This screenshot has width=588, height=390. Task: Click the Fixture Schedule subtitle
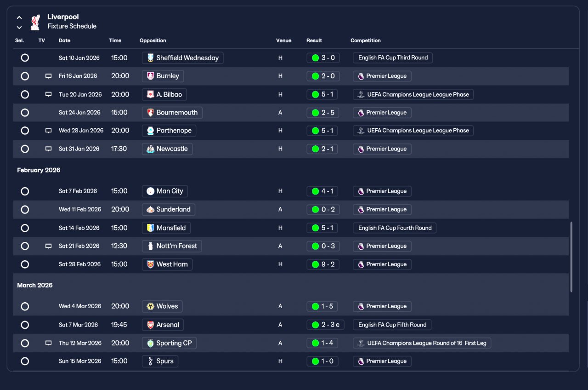pyautogui.click(x=72, y=26)
